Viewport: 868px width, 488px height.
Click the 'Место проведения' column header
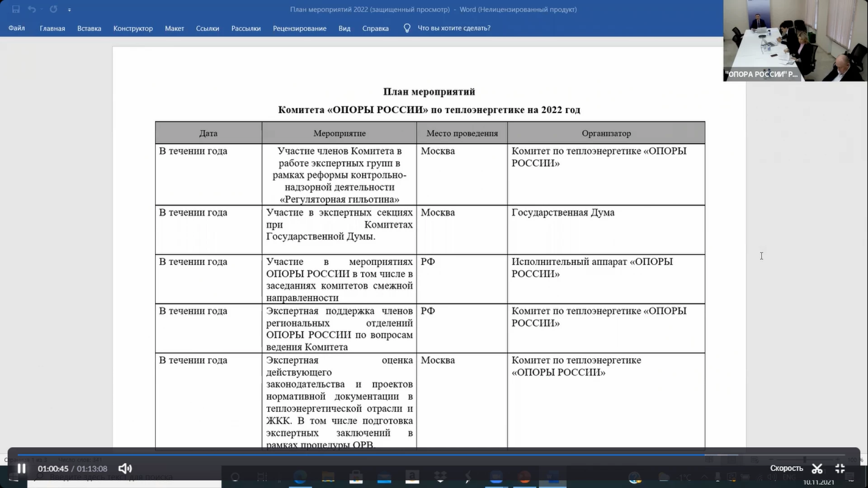(462, 133)
